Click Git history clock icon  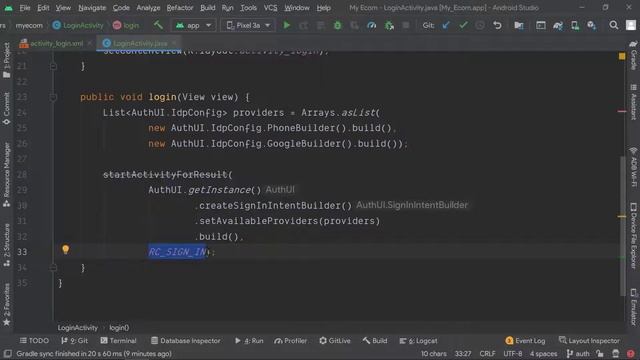point(480,25)
